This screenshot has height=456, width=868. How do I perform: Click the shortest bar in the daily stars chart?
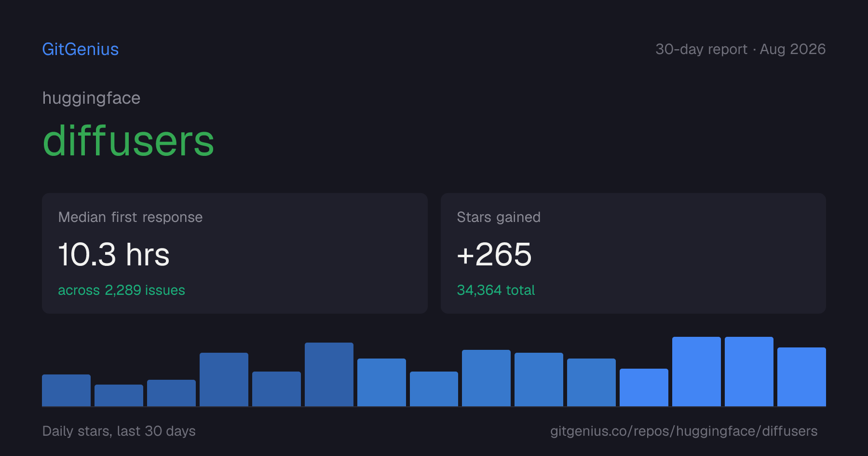pos(119,395)
